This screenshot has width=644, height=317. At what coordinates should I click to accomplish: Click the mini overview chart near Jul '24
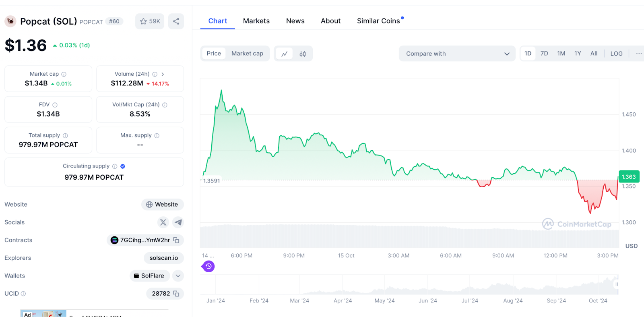coord(470,285)
